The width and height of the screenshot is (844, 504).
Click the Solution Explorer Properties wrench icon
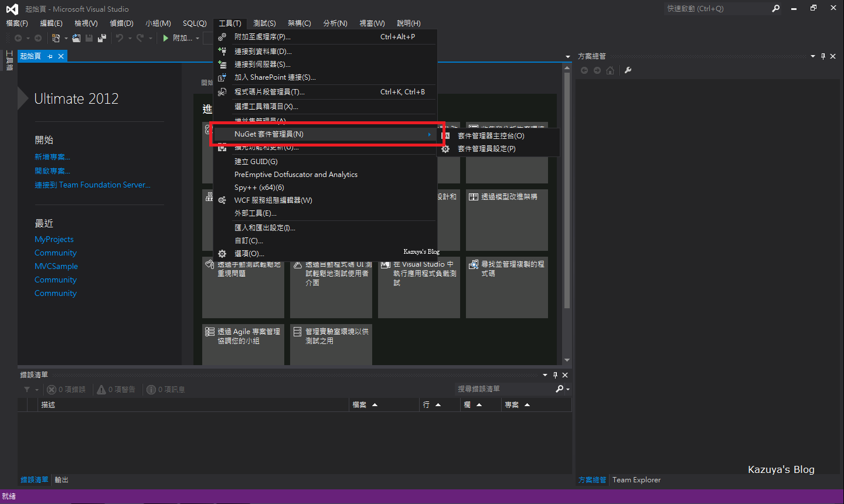[x=628, y=70]
